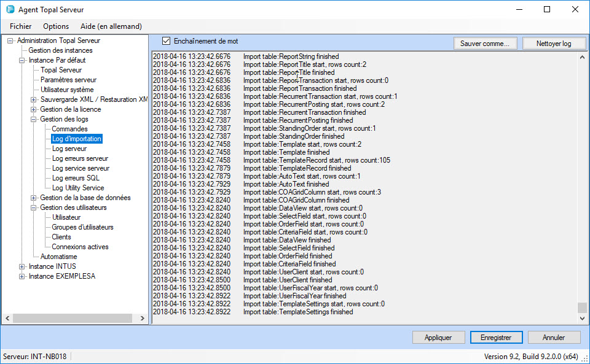Select the Groupes d'utilisateurs tree item
This screenshot has width=590, height=364.
[x=82, y=227]
